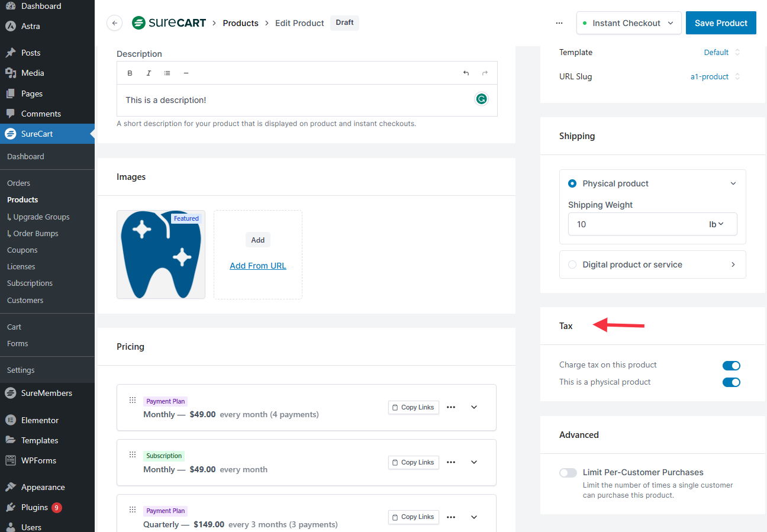The height and width of the screenshot is (532, 767).
Task: Apply bold formatting in description editor
Action: pyautogui.click(x=130, y=73)
